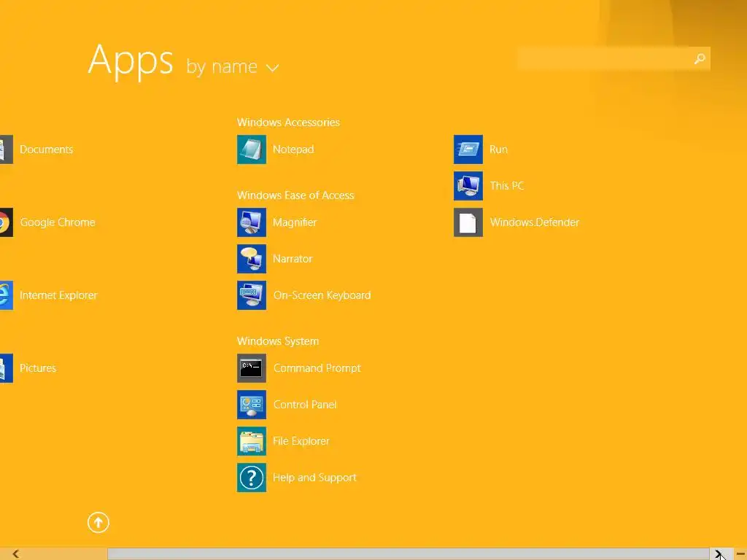Click the 'Narrator' label
The width and height of the screenshot is (747, 560).
click(x=293, y=259)
